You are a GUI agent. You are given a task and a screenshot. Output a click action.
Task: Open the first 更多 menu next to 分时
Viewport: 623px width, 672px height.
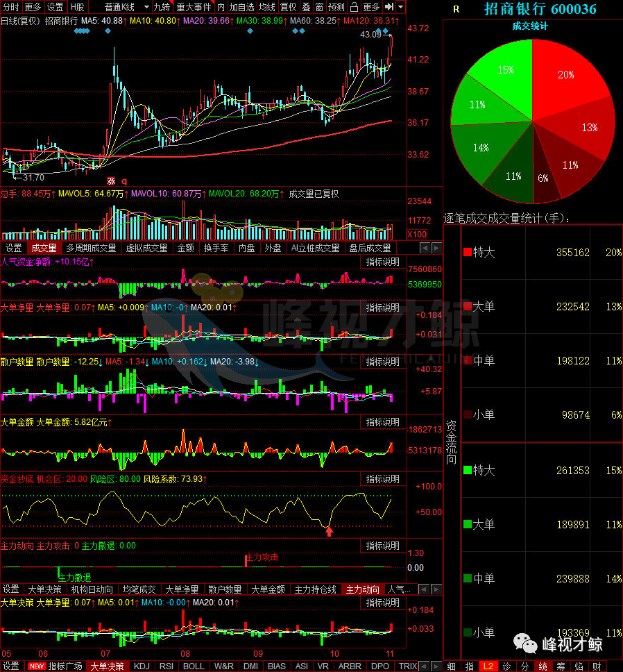[33, 7]
